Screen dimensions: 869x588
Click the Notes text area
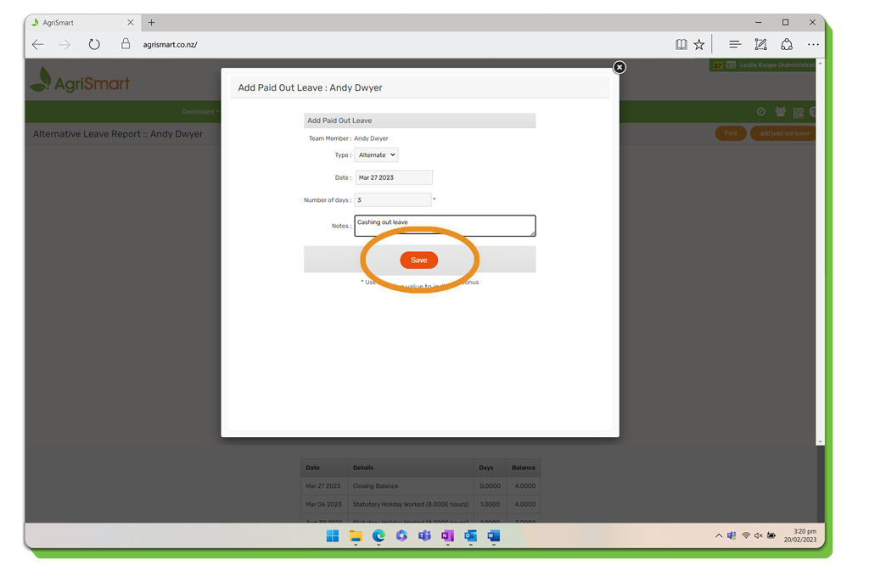coord(445,226)
